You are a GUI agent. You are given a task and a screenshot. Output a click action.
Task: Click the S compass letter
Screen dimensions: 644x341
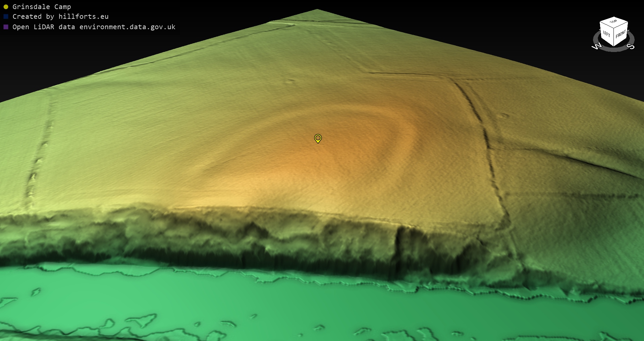(631, 46)
